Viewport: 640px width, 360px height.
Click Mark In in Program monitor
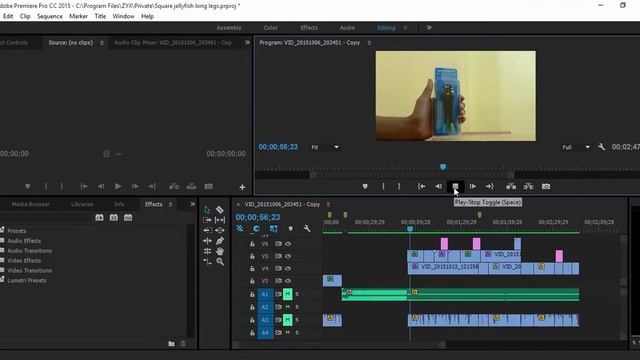coord(383,186)
